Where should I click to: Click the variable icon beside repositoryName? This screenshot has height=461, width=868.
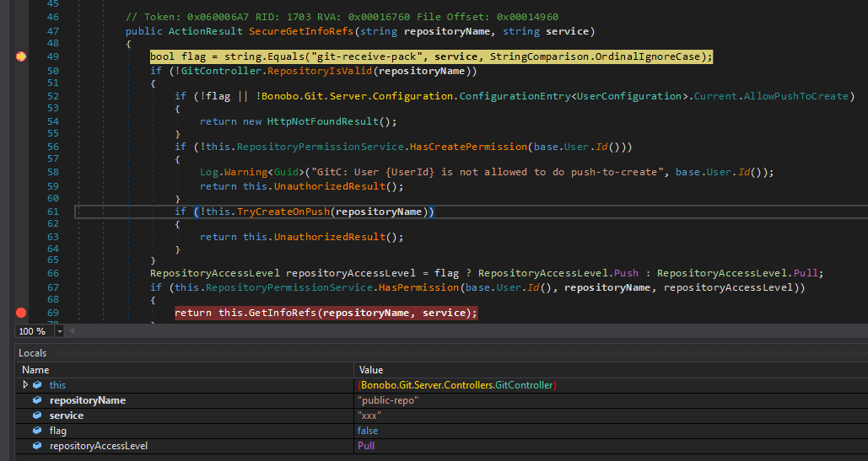38,400
